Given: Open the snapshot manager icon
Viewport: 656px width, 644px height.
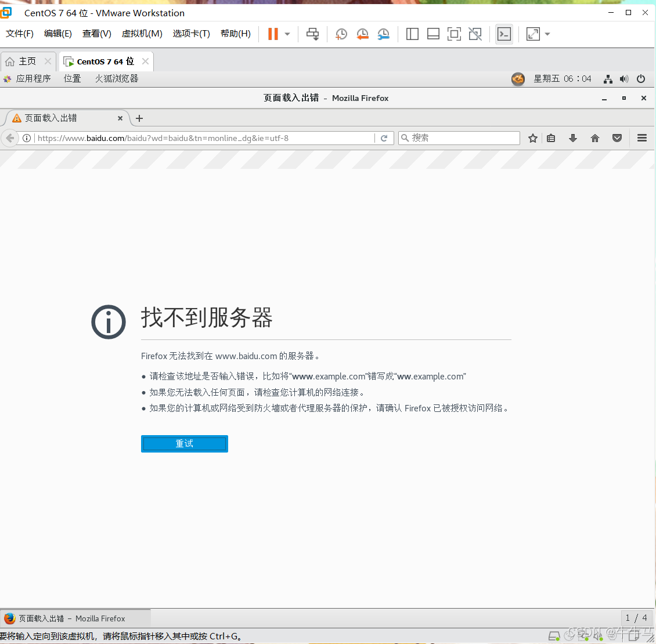Looking at the screenshot, I should coord(383,34).
